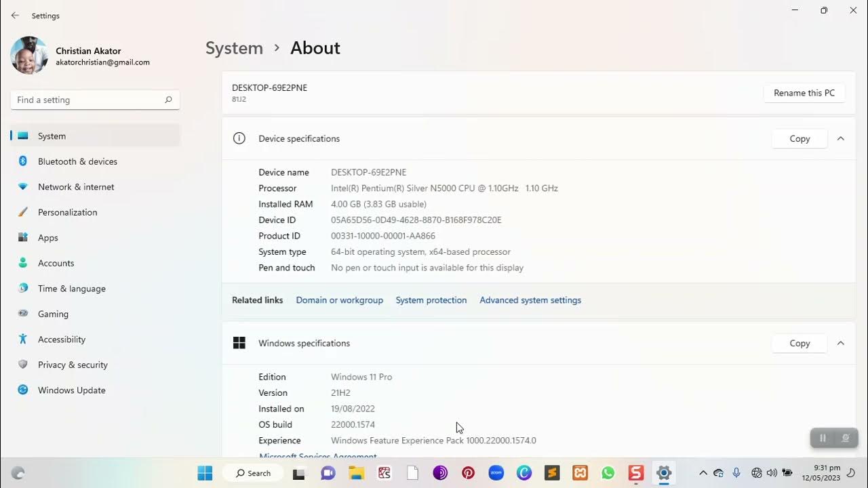Click System in the breadcrumb

coord(234,48)
